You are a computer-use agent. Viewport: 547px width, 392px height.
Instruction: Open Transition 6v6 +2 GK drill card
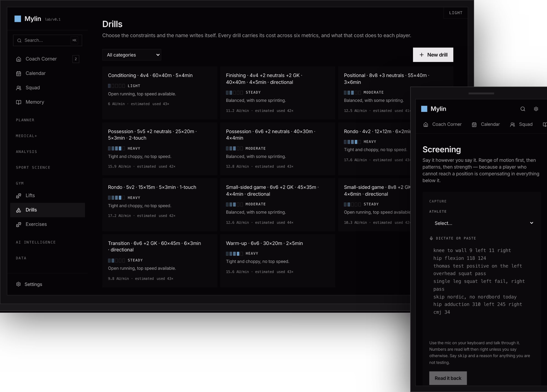tap(160, 261)
